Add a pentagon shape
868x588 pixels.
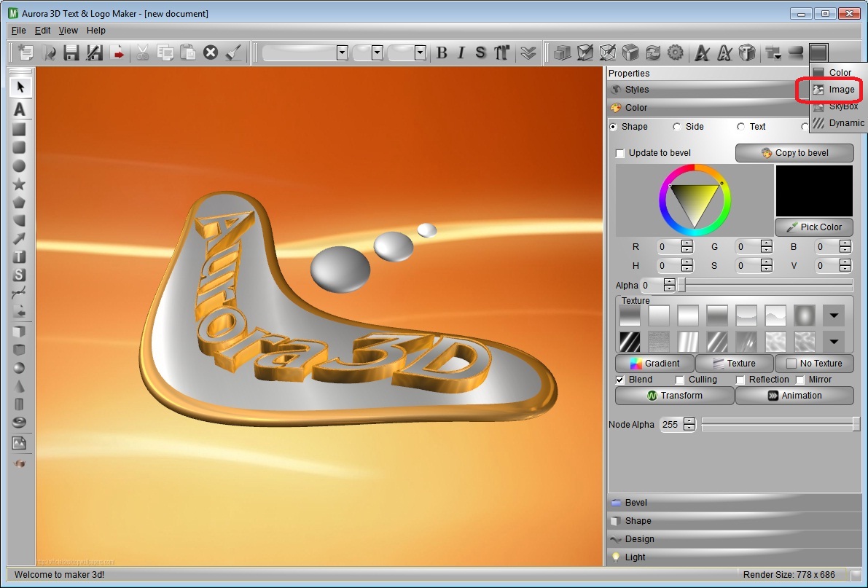coord(20,202)
